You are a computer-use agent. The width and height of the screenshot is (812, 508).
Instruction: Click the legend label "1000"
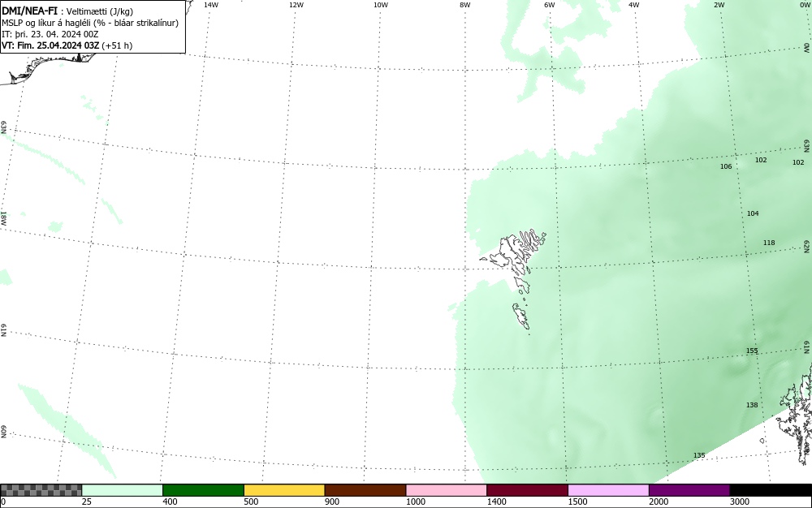coord(416,502)
